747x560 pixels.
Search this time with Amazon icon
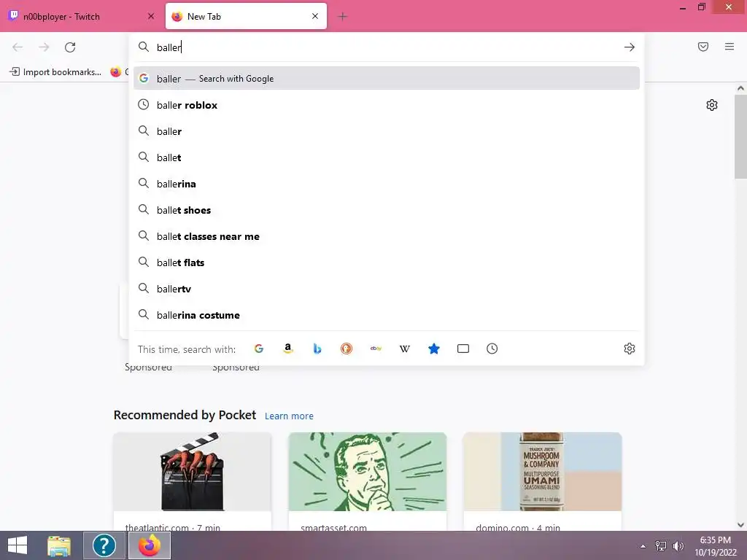287,349
